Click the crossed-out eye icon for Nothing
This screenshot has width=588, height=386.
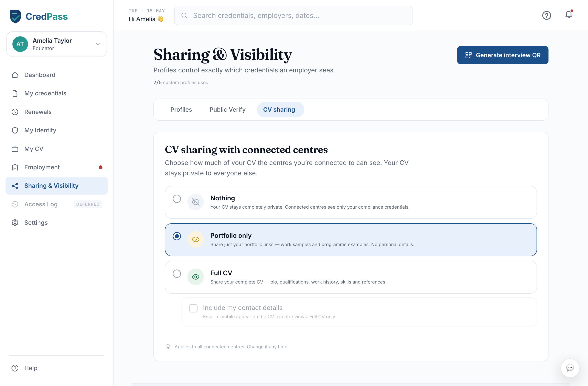pyautogui.click(x=196, y=202)
